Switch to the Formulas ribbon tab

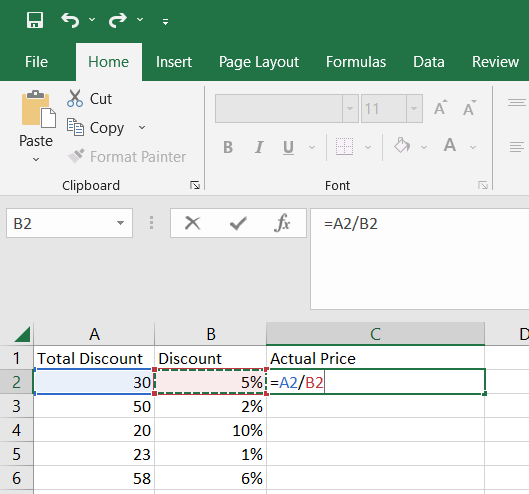coord(356,62)
